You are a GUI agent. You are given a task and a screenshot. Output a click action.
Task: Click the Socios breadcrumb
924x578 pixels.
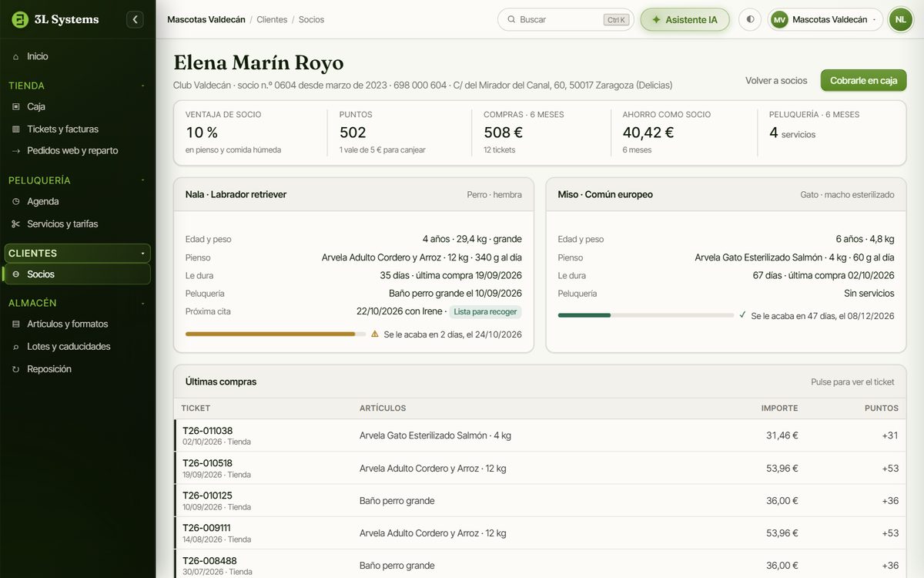coord(311,19)
